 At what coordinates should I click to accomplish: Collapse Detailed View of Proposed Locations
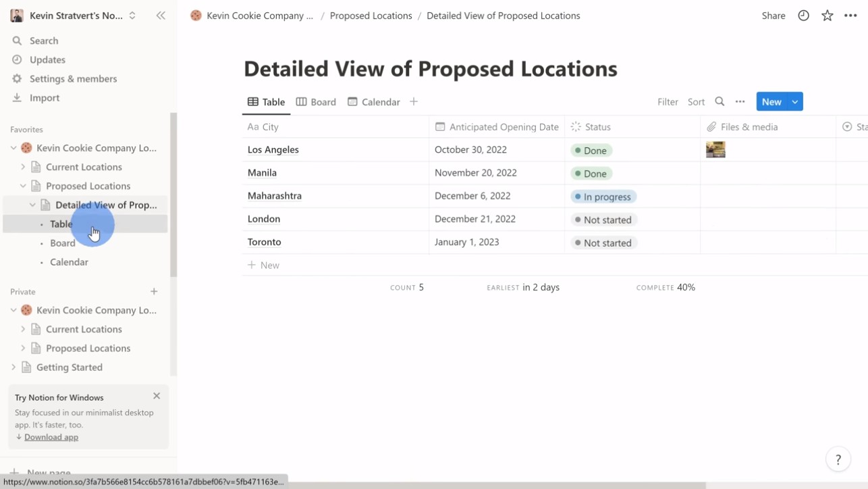pos(32,205)
